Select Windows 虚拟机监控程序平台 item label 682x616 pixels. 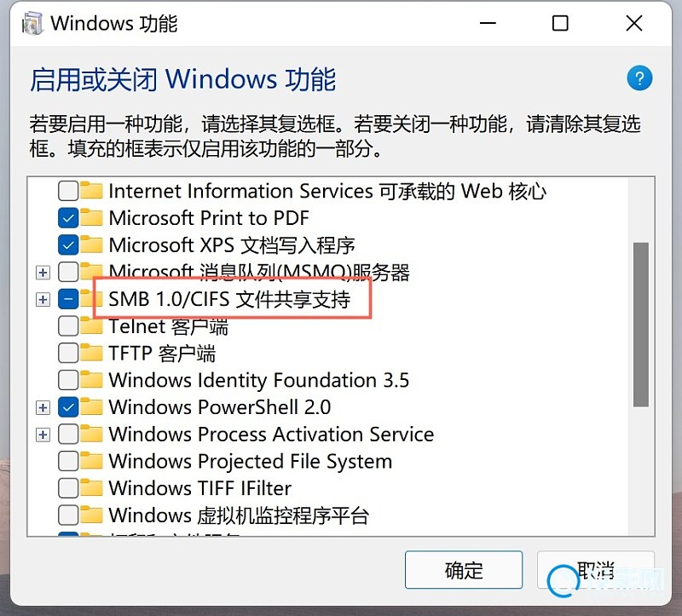[x=239, y=515]
